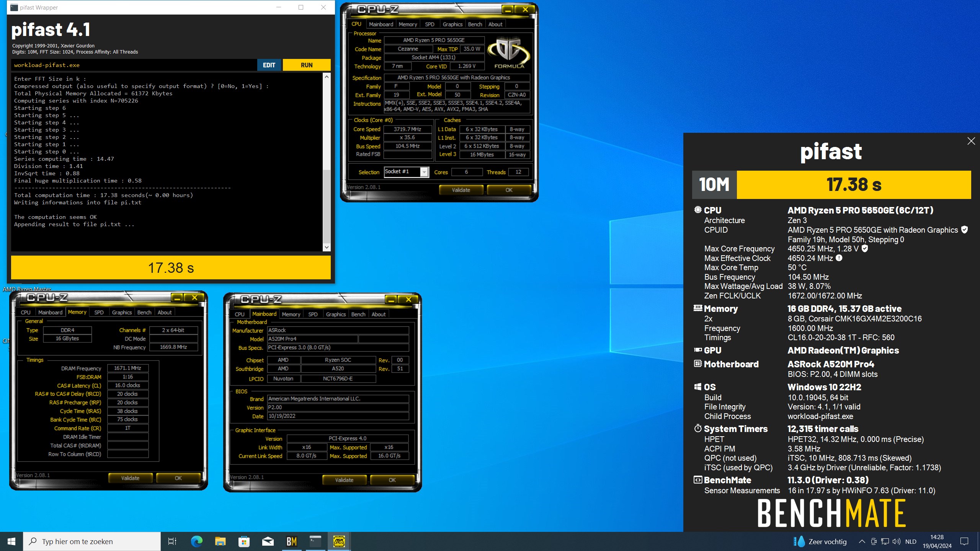This screenshot has width=980, height=551.
Task: Open the Graphics tab in the top CPU-Z window
Action: coord(452,24)
